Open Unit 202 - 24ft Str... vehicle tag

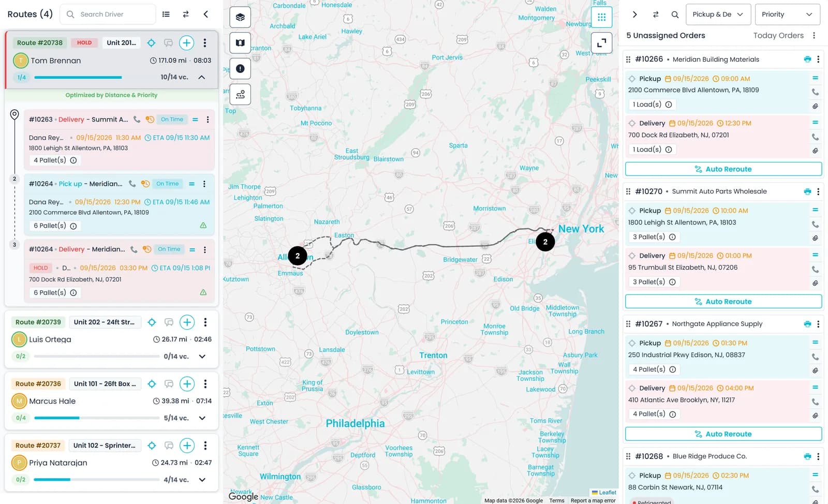[x=104, y=322]
